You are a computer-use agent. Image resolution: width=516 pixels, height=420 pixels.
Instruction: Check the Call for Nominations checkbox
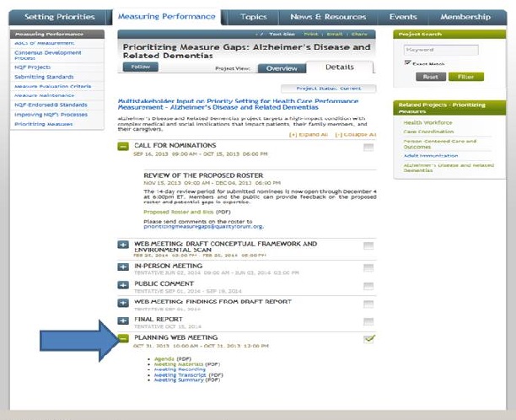pos(368,148)
